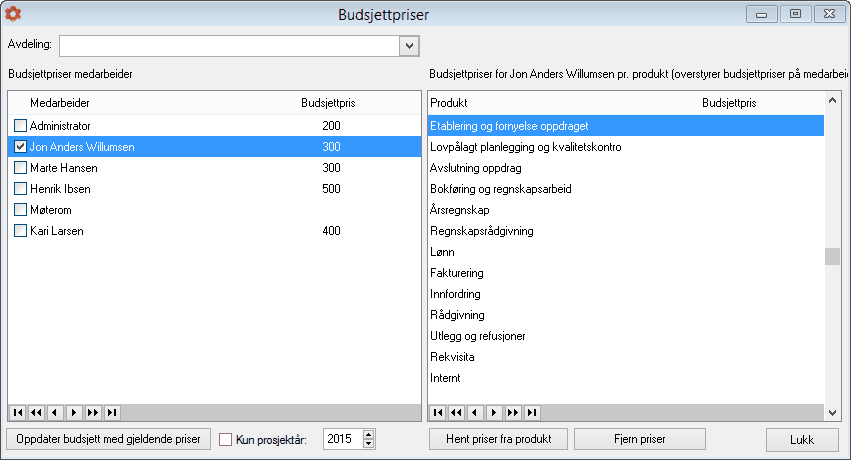This screenshot has height=460, width=851.
Task: Select the Årsregnskap product row
Action: (626, 209)
